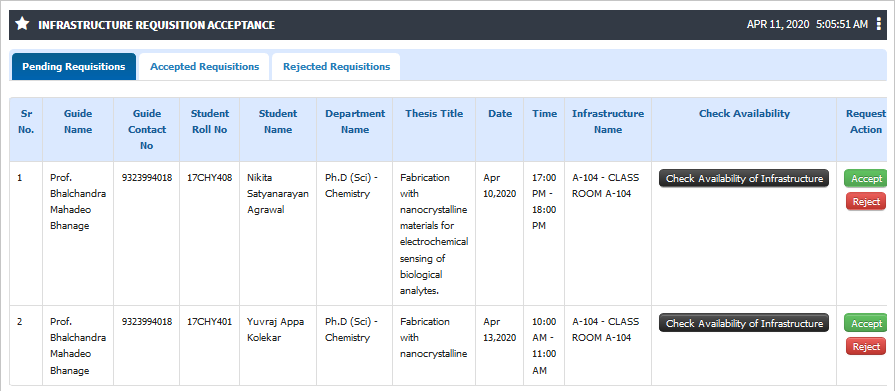The width and height of the screenshot is (895, 391).
Task: Accept the requisition for roll 17CHY408
Action: tap(866, 178)
